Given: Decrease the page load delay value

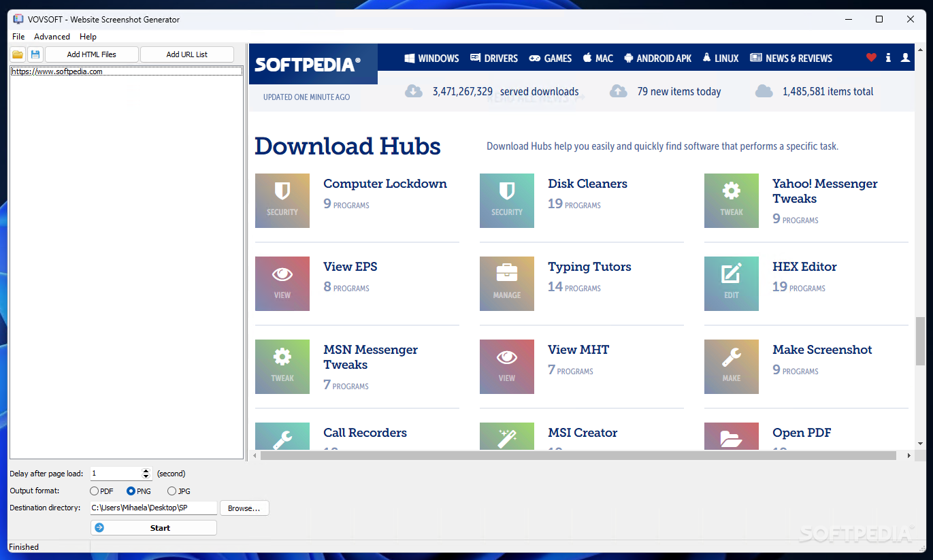Looking at the screenshot, I should pyautogui.click(x=146, y=476).
